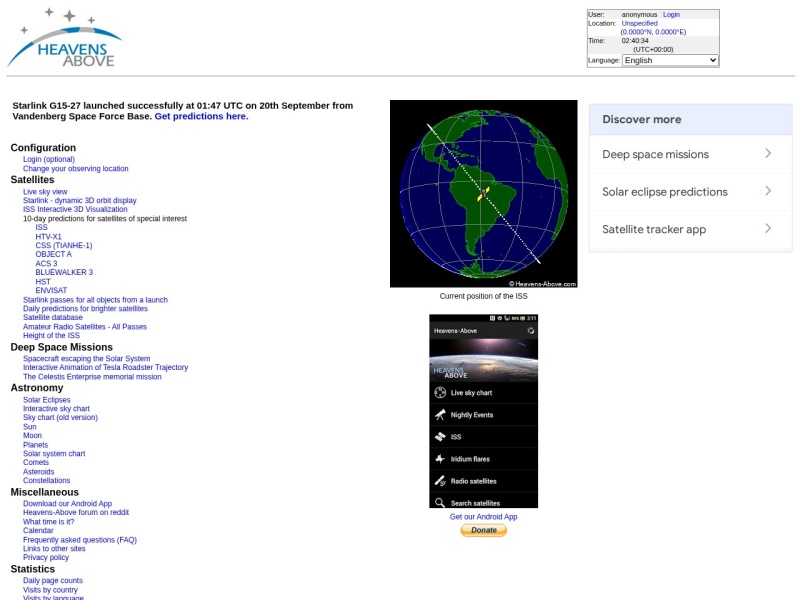Click the Heavens Above logo
Viewport: 800px width, 600px height.
tap(64, 38)
